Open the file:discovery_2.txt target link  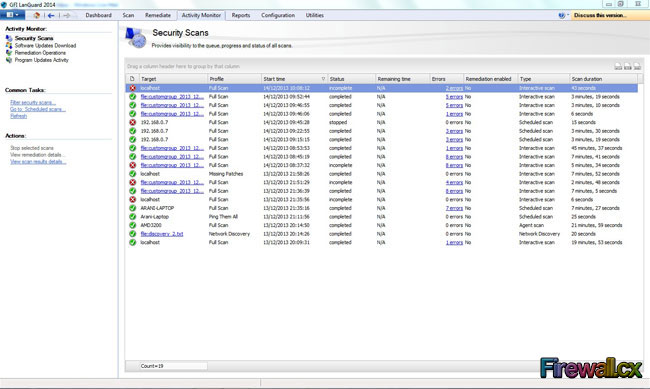point(162,234)
